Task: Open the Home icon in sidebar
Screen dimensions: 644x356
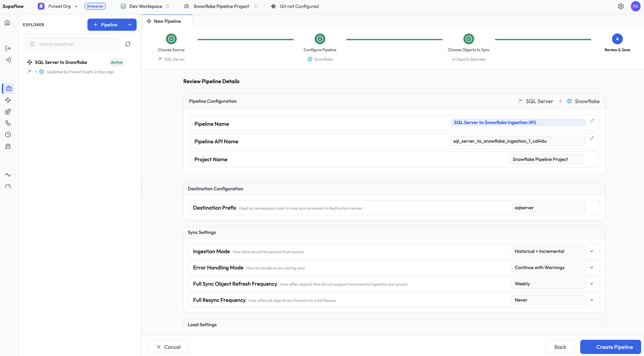Action: point(7,22)
